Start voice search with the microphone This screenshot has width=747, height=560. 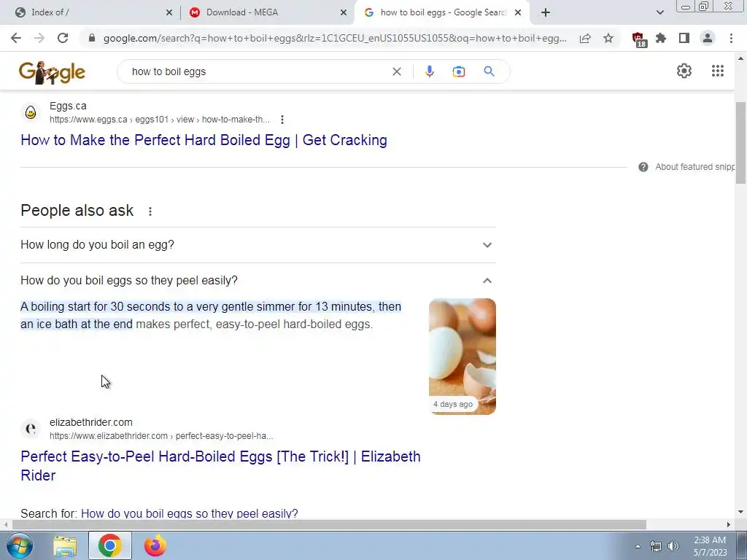[429, 71]
